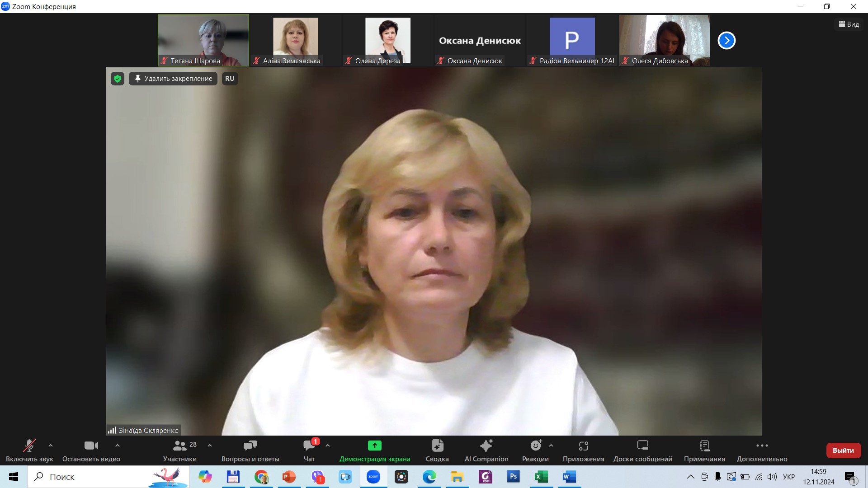Open the Whiteboards (Доски сообщений) icon
This screenshot has width=868, height=488.
click(642, 446)
